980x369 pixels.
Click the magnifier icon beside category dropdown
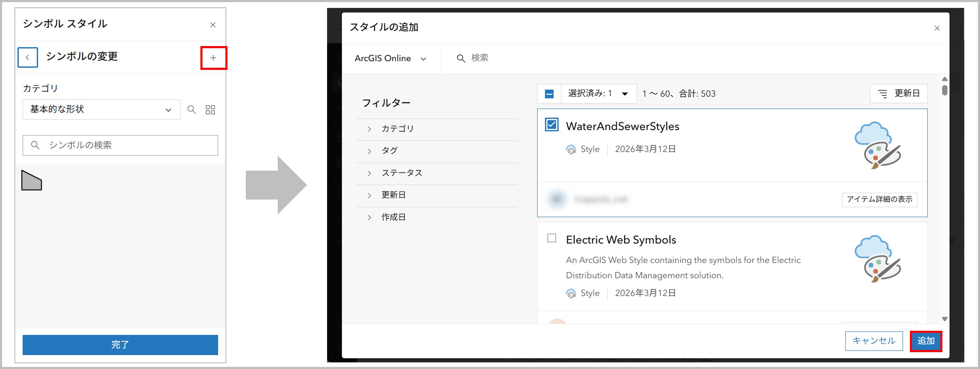[191, 110]
